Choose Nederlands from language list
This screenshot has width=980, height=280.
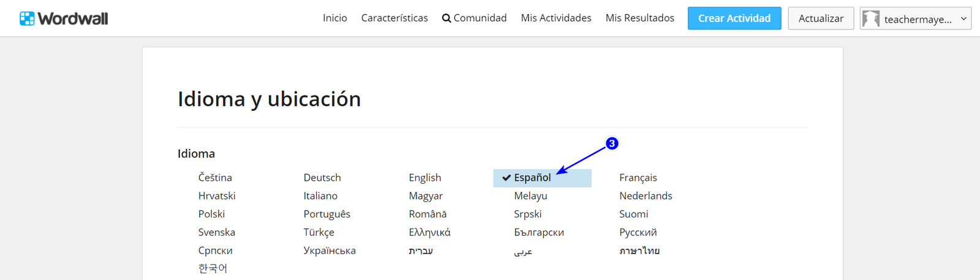[646, 196]
